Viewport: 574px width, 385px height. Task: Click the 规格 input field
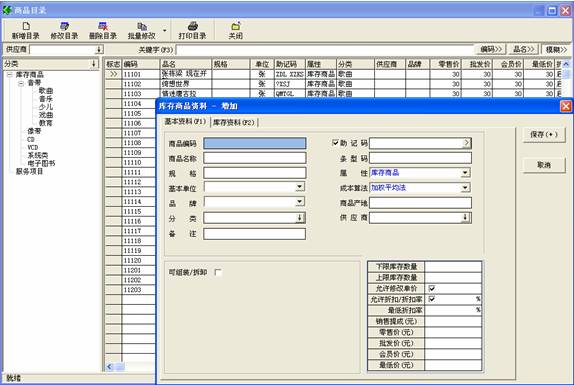(x=255, y=173)
